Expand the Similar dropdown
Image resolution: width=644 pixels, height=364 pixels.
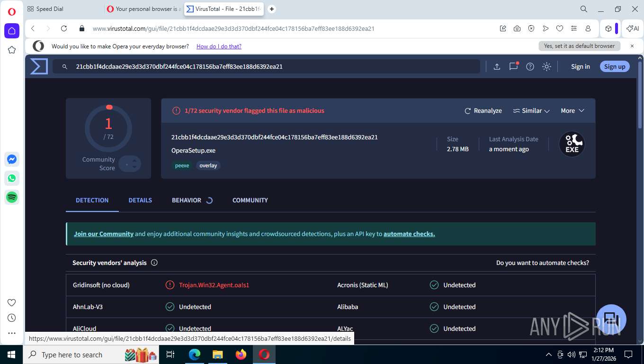coord(531,110)
